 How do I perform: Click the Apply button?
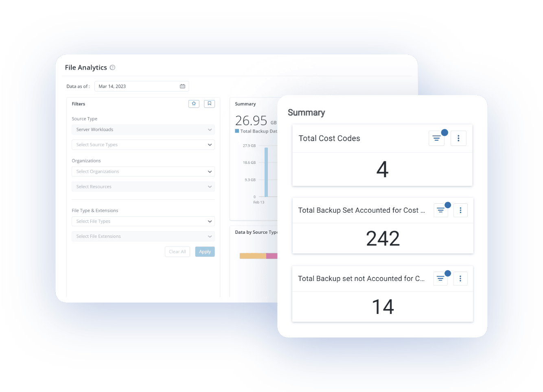point(205,252)
